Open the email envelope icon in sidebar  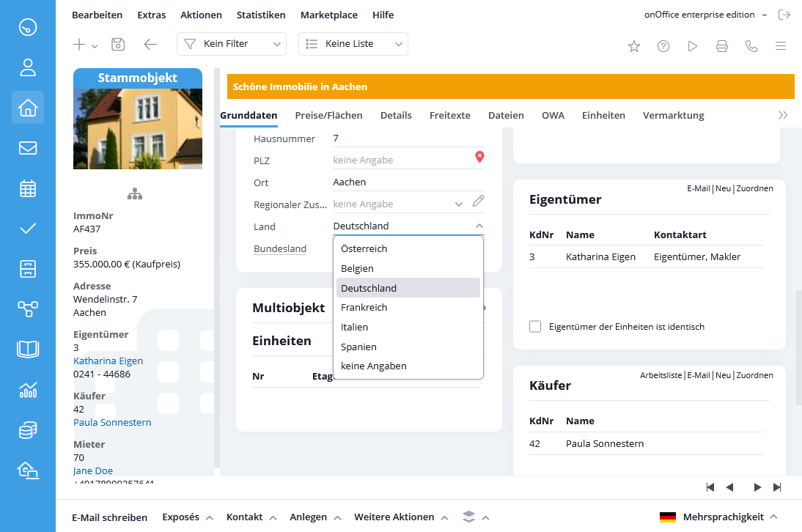pyautogui.click(x=28, y=148)
